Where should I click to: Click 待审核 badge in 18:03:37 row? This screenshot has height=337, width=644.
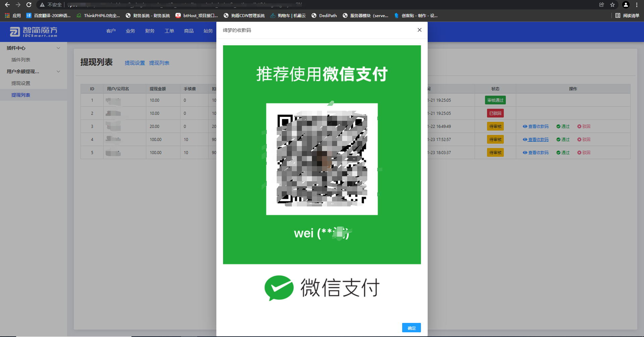point(495,152)
